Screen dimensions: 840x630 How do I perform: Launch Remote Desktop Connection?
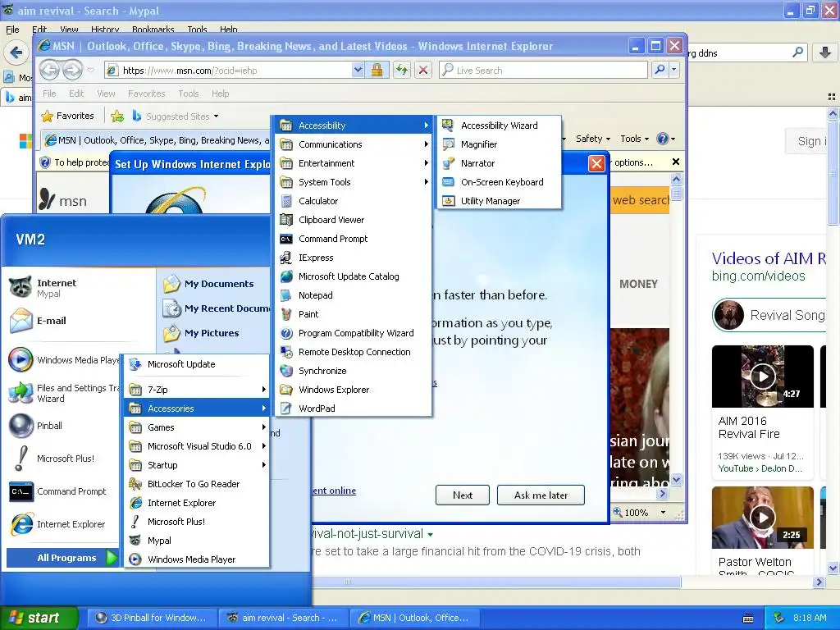pos(354,352)
